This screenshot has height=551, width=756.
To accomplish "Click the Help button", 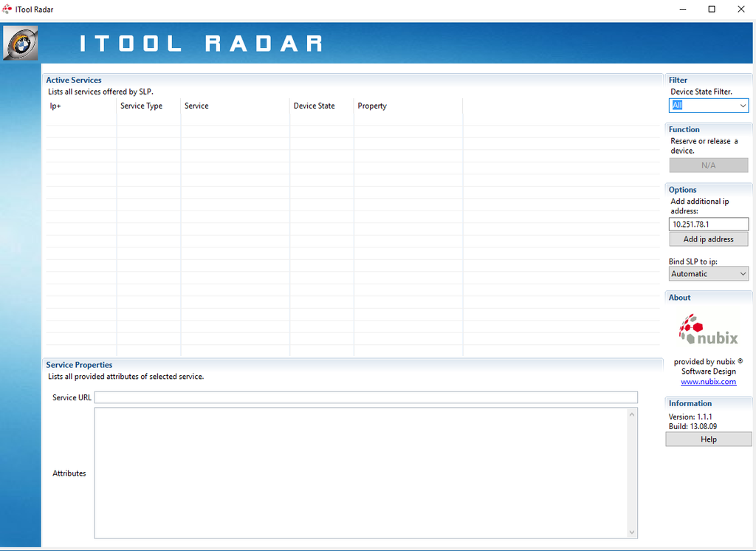I will pos(708,439).
